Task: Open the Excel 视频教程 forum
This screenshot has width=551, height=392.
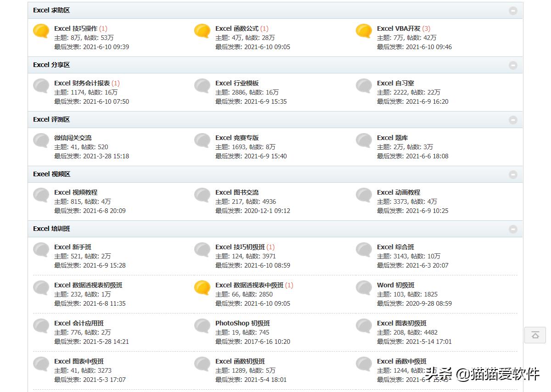Action: click(76, 192)
